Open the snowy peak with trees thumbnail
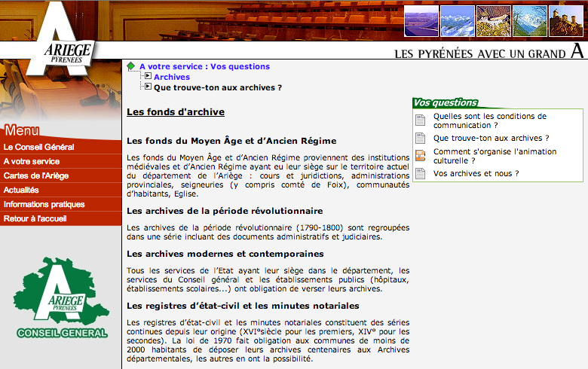 529,21
